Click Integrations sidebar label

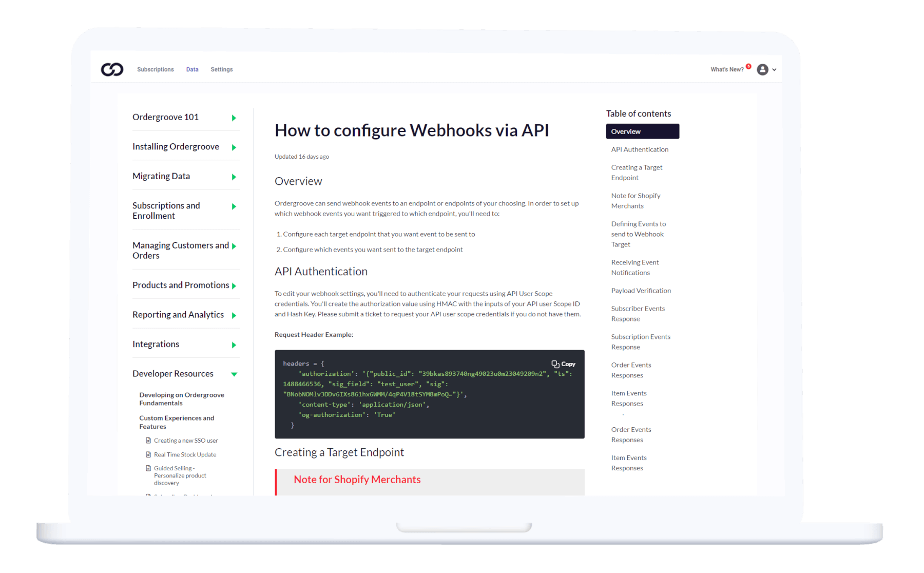(156, 344)
